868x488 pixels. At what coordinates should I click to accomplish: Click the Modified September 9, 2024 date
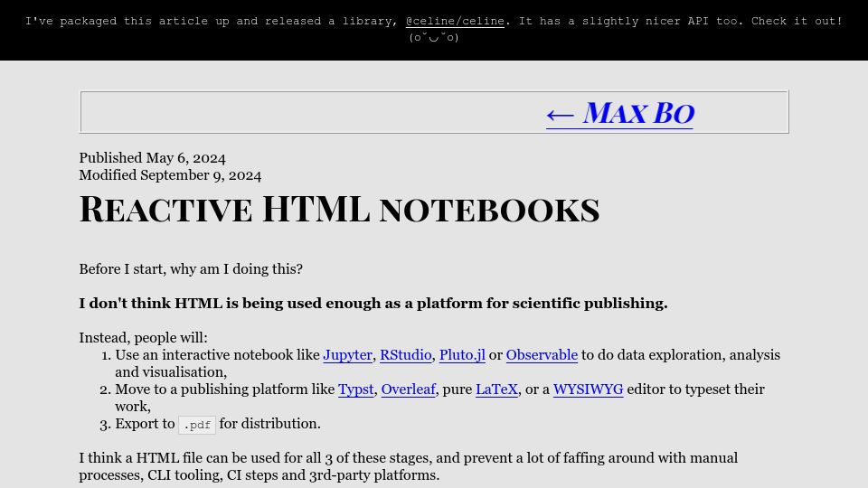click(170, 175)
